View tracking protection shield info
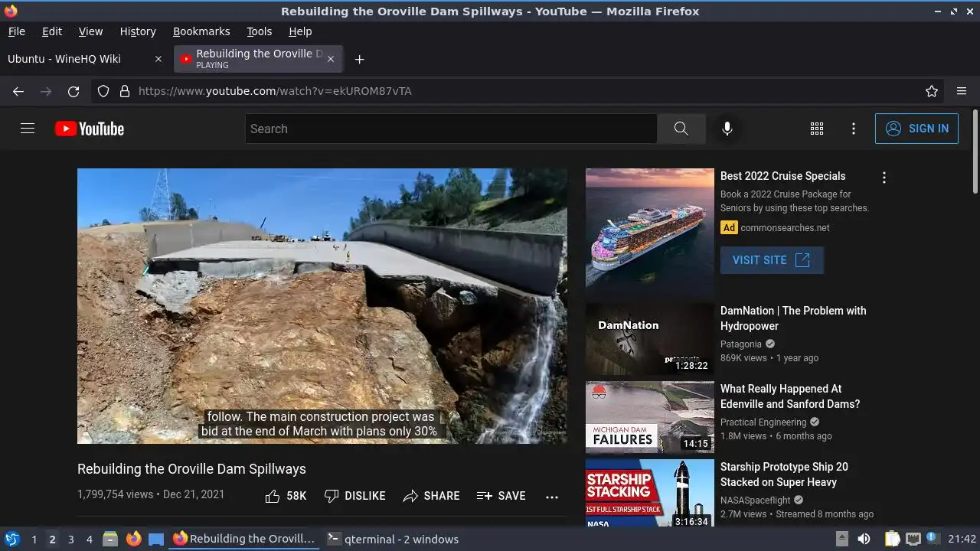The width and height of the screenshot is (980, 551). pos(103,91)
